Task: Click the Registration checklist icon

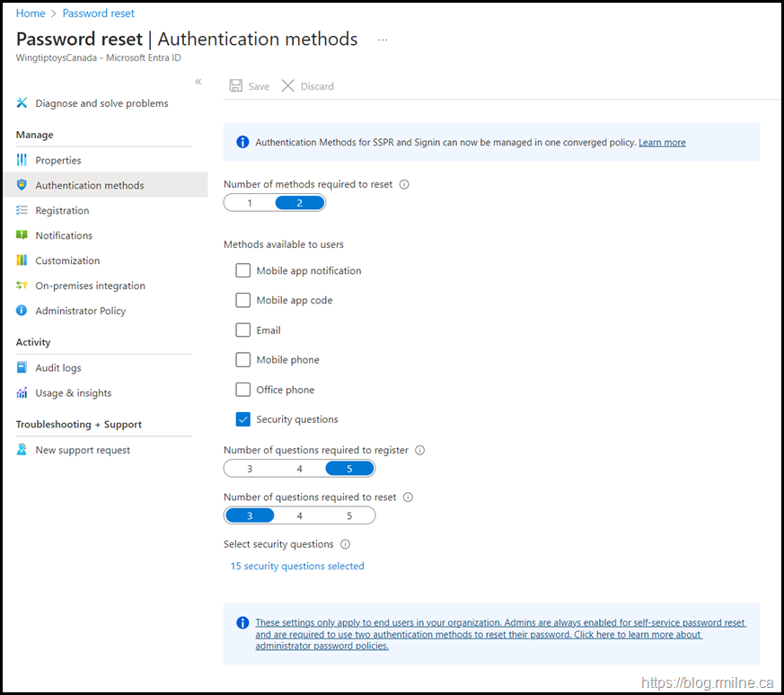Action: [22, 210]
